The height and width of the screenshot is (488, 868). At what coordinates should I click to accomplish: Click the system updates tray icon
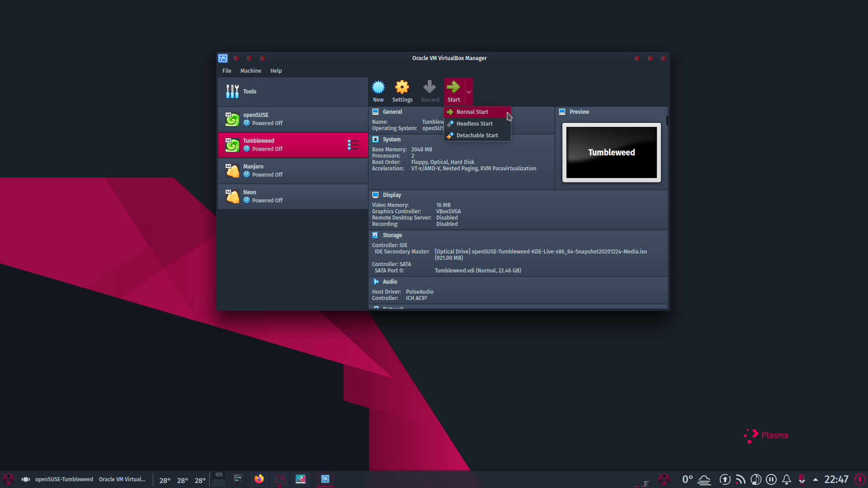[725, 479]
